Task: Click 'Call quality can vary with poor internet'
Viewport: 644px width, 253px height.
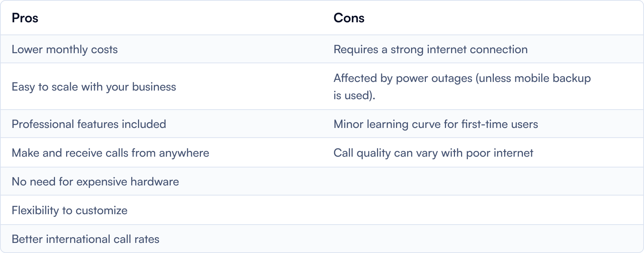Action: 433,153
